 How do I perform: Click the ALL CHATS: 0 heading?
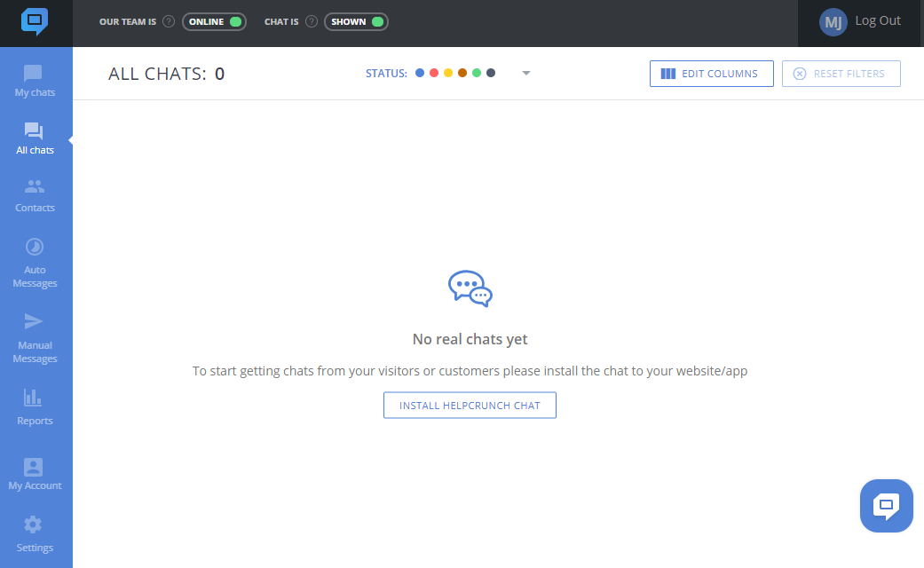click(x=167, y=74)
